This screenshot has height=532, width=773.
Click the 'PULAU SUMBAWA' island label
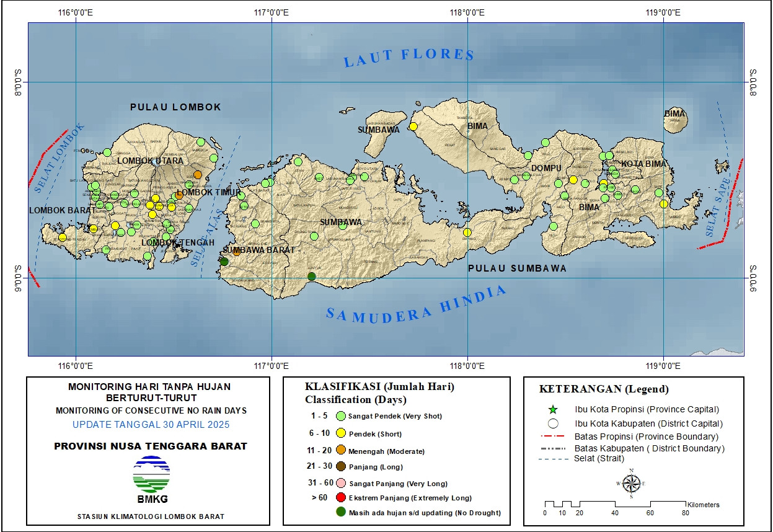(x=518, y=268)
